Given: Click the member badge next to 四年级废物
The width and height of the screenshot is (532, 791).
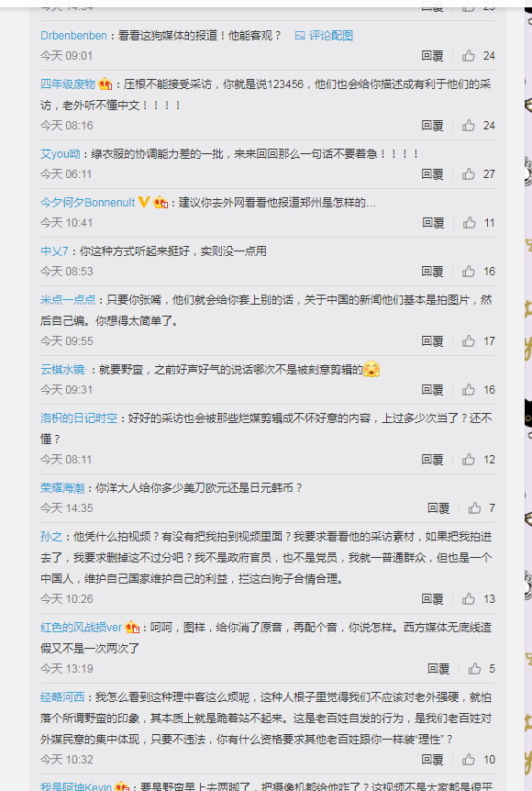Looking at the screenshot, I should point(105,84).
